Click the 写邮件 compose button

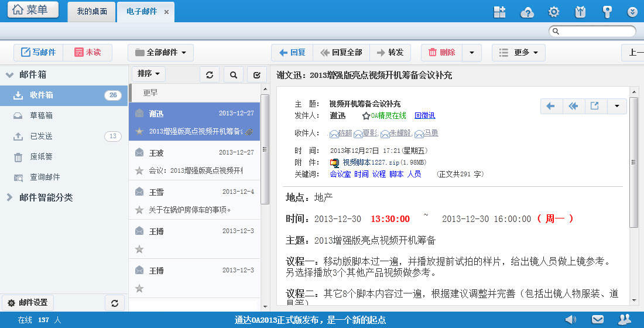point(39,53)
